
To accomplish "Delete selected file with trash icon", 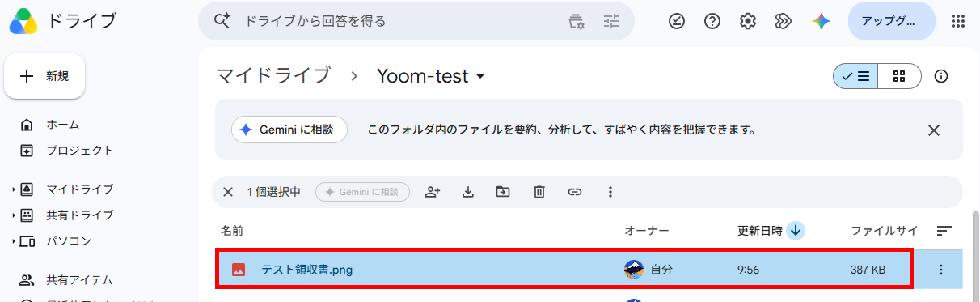I will (539, 192).
